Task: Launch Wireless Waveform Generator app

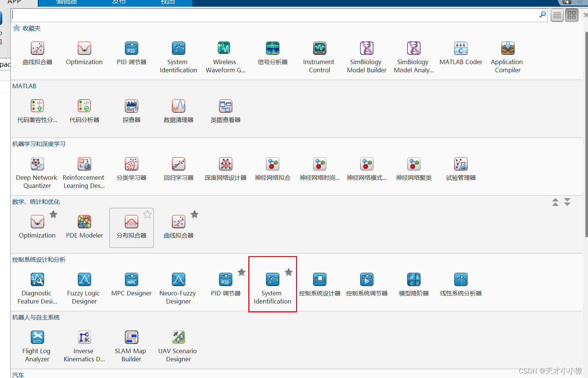Action: pyautogui.click(x=225, y=57)
